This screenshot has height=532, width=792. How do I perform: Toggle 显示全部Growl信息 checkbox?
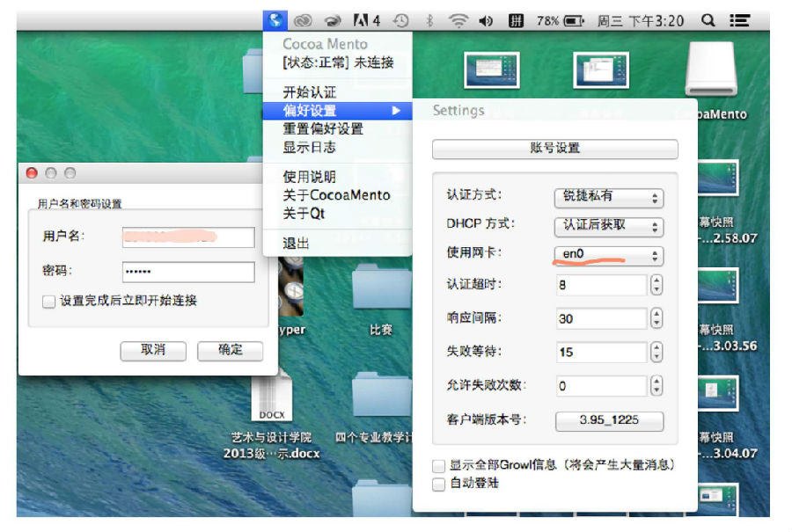[438, 465]
